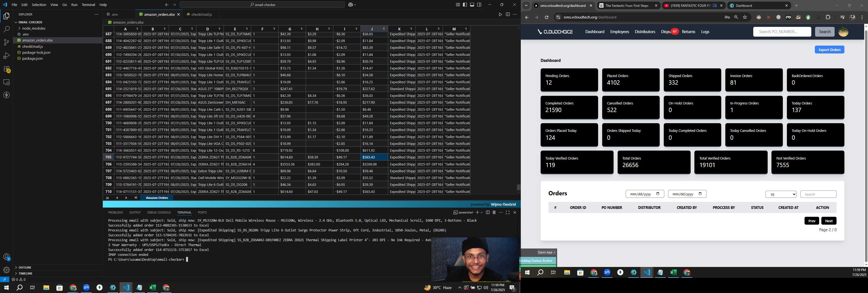This screenshot has height=293, width=868.
Task: Open the Employees nav link
Action: point(619,32)
